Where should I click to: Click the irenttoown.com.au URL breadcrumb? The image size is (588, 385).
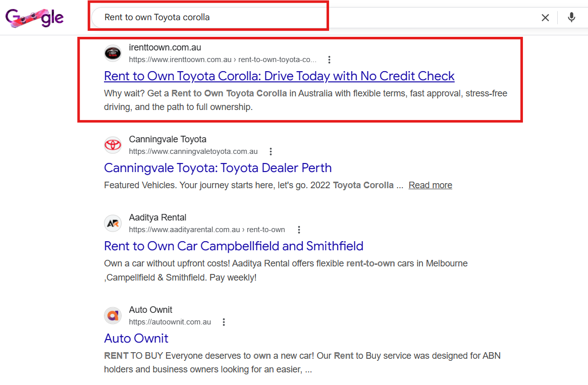pos(222,60)
